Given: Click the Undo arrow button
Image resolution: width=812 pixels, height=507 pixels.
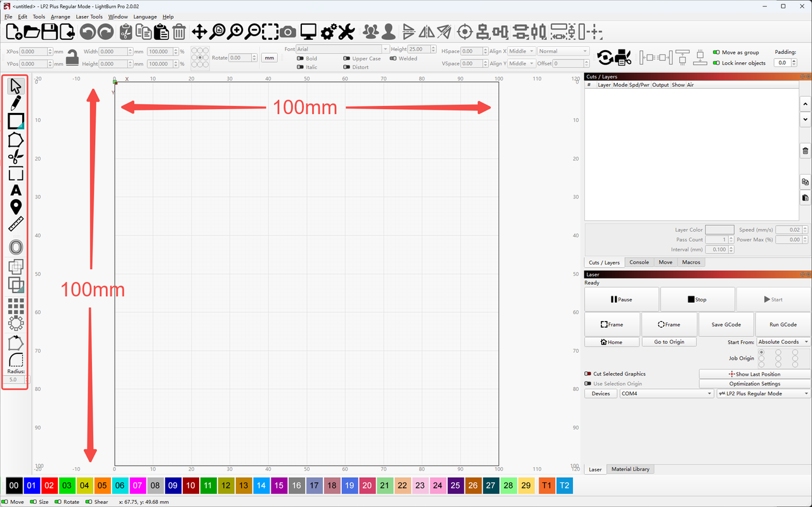Looking at the screenshot, I should point(88,31).
